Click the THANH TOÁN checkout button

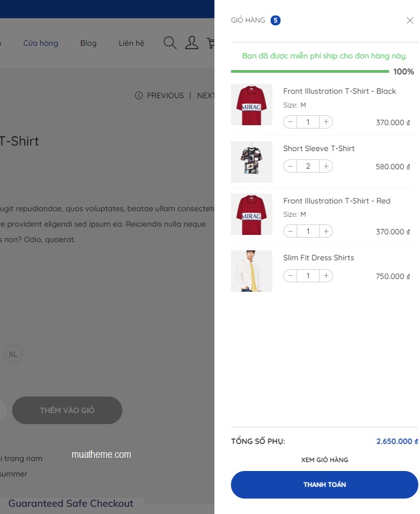[324, 485]
